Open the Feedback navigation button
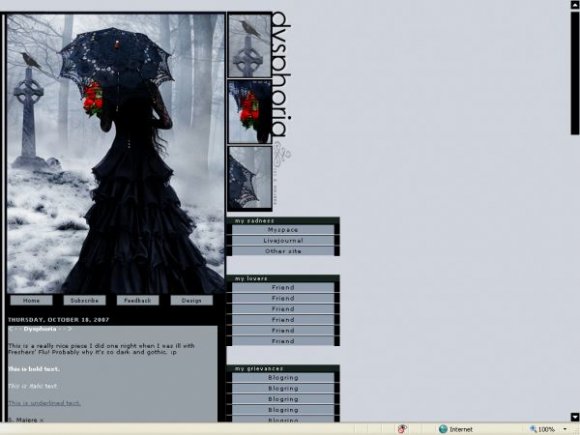Image resolution: width=580 pixels, height=435 pixels. tap(138, 300)
